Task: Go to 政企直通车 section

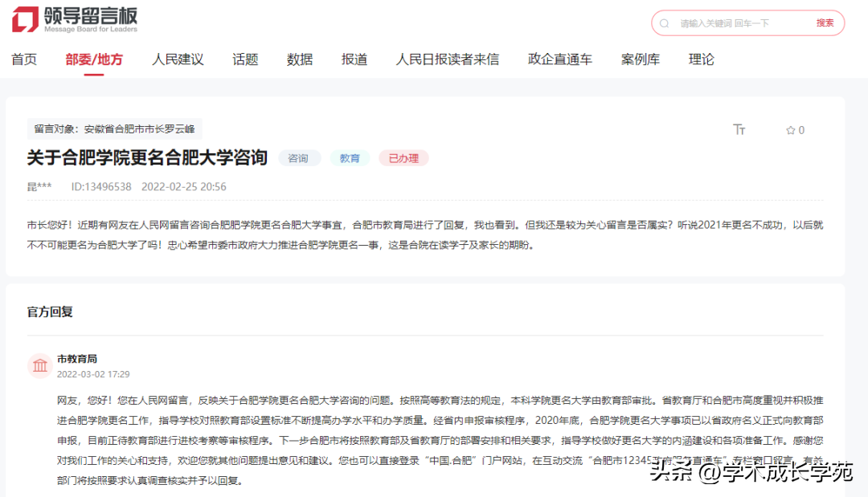Action: [x=560, y=59]
